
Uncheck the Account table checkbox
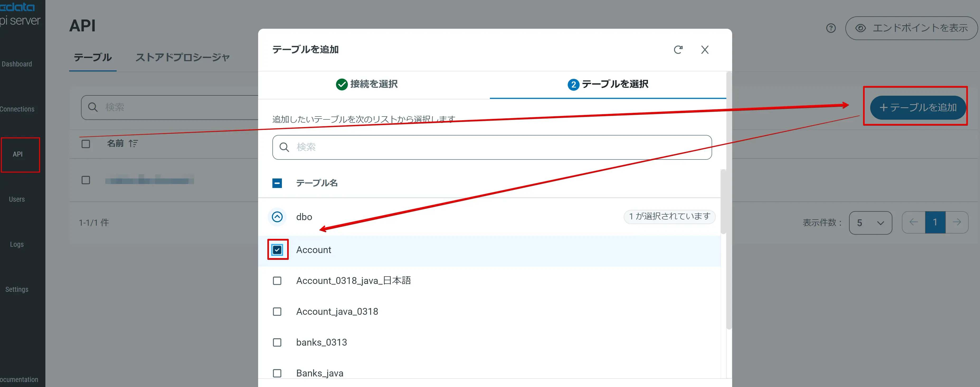[277, 250]
